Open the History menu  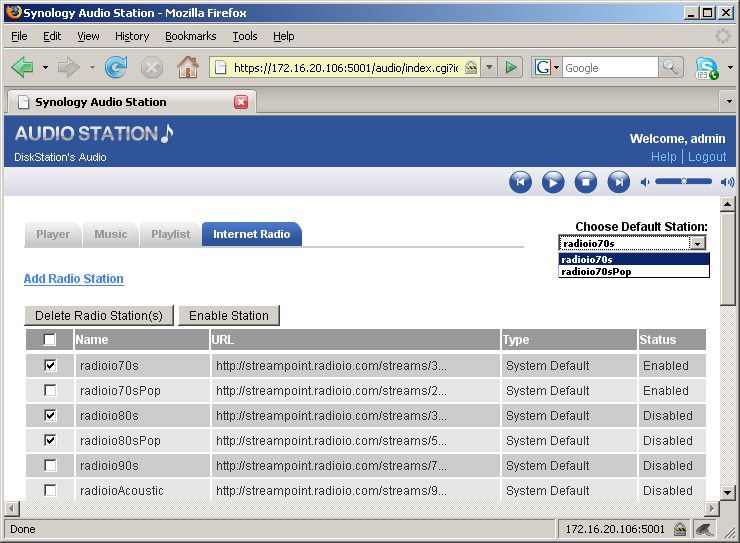pos(132,36)
